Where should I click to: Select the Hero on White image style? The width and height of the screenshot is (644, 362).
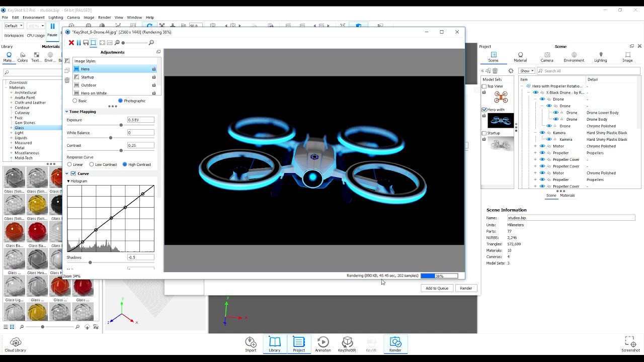(x=115, y=93)
